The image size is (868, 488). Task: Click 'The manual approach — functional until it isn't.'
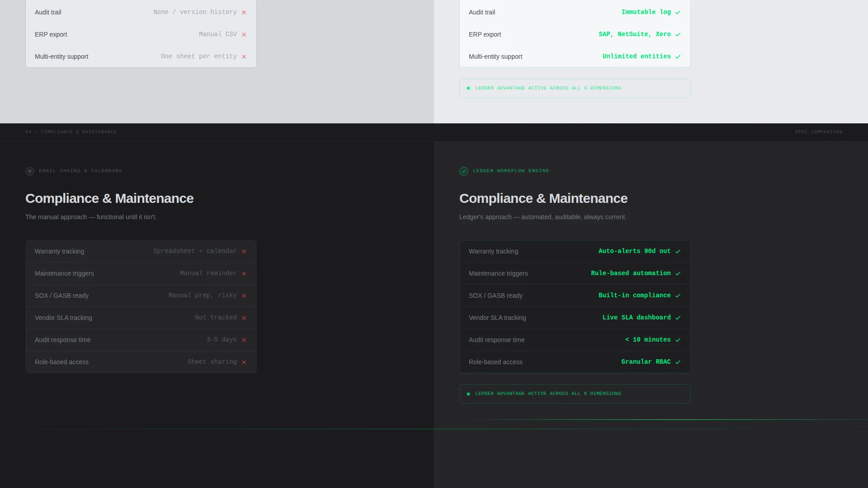coord(91,217)
